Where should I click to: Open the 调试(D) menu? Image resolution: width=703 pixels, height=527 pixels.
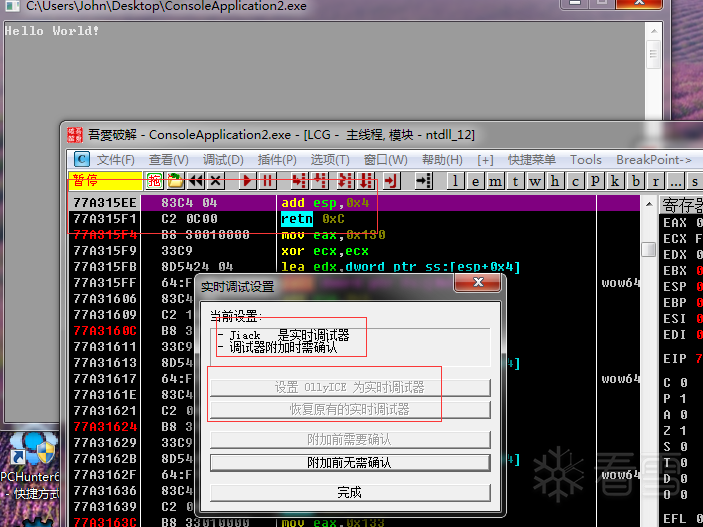[x=223, y=160]
